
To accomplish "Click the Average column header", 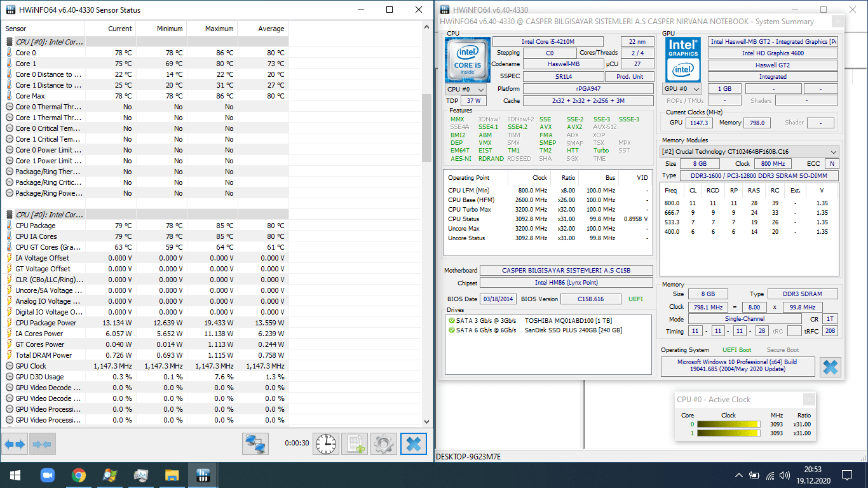I will pyautogui.click(x=262, y=29).
